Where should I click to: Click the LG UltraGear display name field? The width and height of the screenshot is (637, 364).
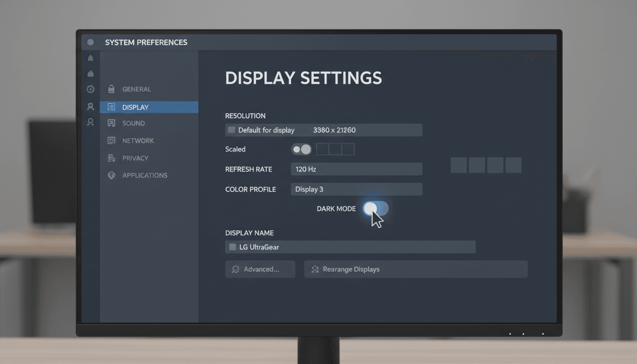click(350, 247)
